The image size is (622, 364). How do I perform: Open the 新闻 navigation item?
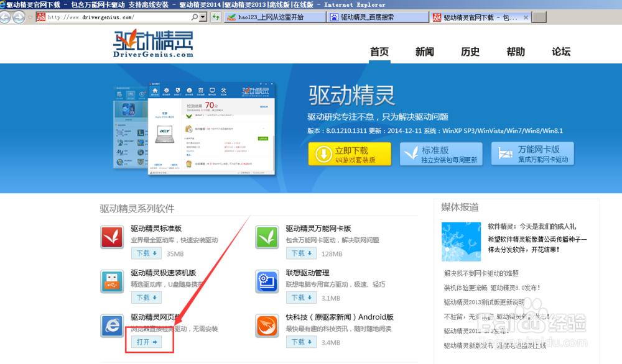424,52
